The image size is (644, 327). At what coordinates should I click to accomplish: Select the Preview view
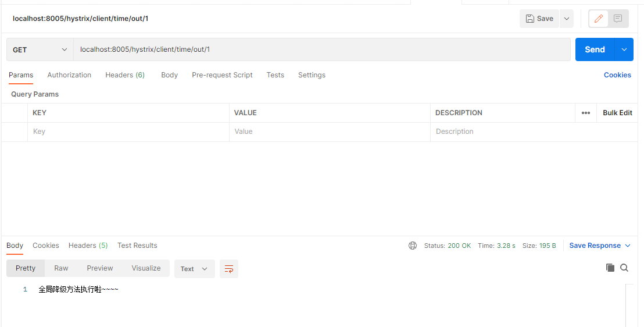click(100, 268)
